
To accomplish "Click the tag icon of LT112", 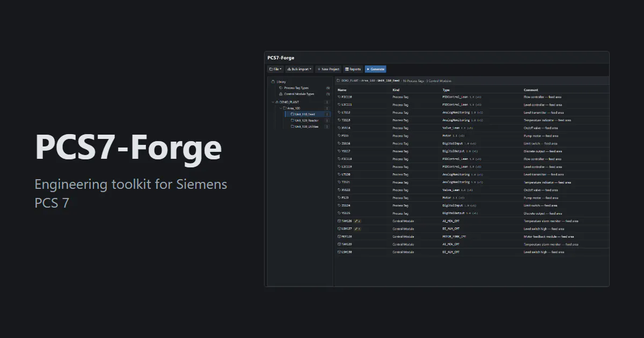I will point(339,113).
